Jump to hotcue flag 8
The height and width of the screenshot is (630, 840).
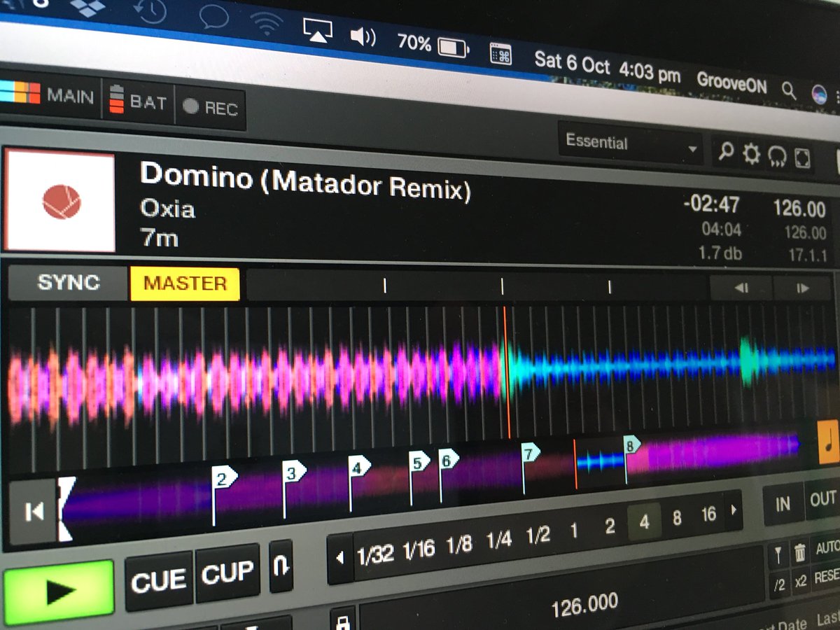coord(632,445)
